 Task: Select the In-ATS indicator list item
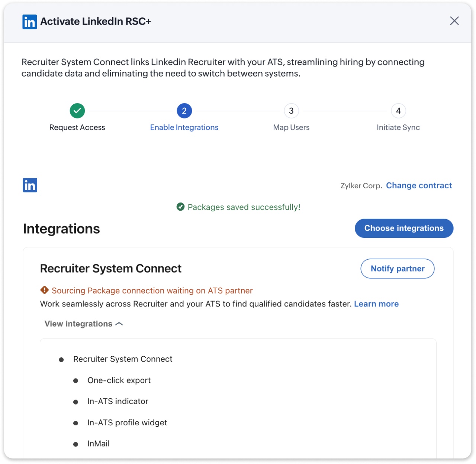(x=118, y=401)
